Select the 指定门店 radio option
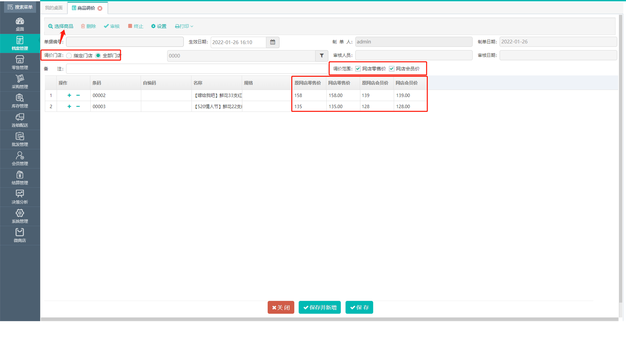 (x=69, y=56)
